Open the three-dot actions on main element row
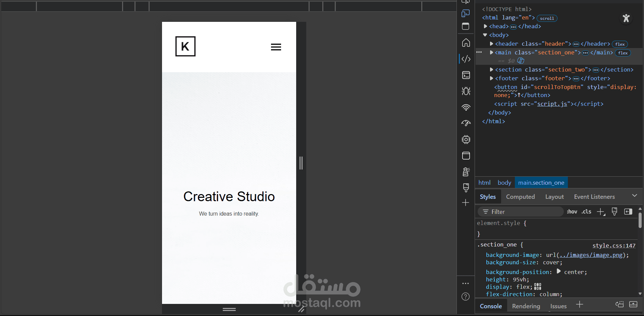644x316 pixels. click(479, 52)
